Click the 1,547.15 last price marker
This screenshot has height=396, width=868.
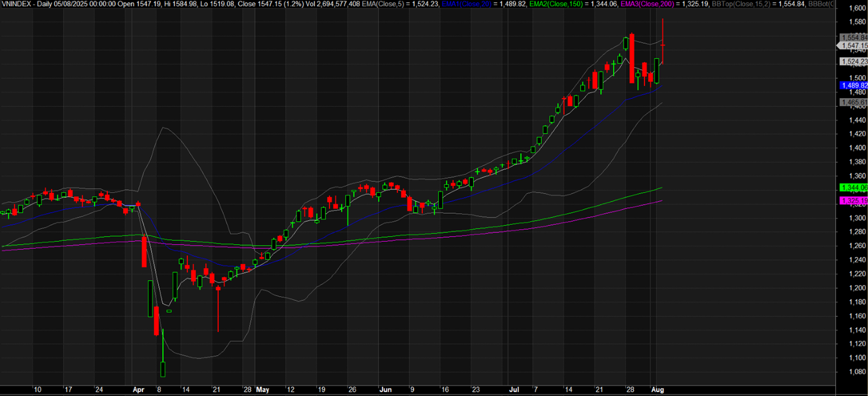[853, 45]
